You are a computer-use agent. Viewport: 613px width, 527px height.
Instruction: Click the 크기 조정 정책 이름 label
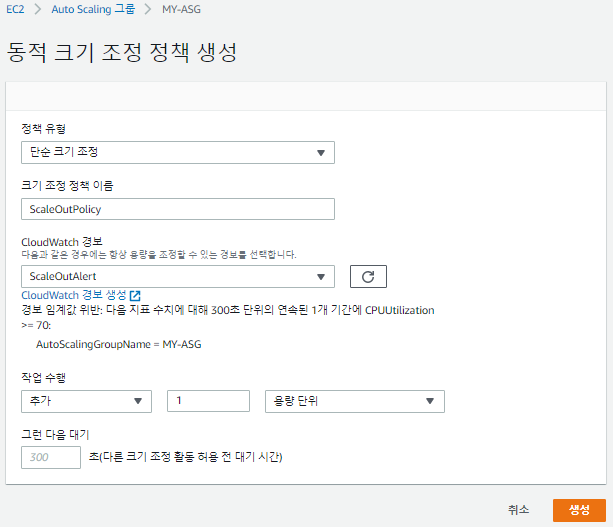pos(67,185)
